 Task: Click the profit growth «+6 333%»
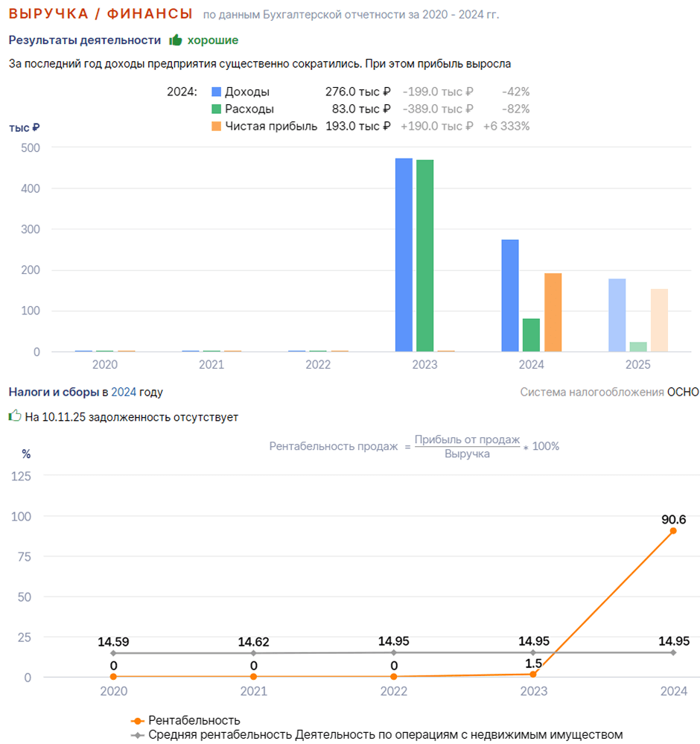(506, 126)
